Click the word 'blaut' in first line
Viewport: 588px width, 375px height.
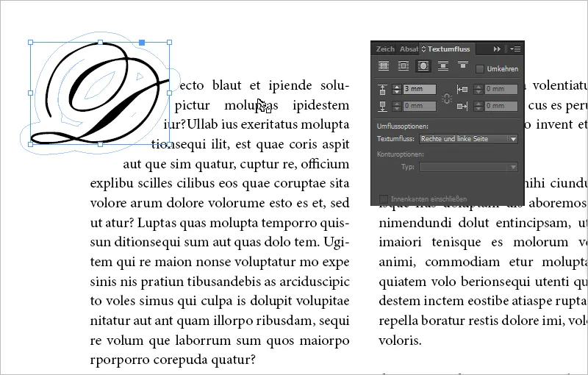click(226, 85)
